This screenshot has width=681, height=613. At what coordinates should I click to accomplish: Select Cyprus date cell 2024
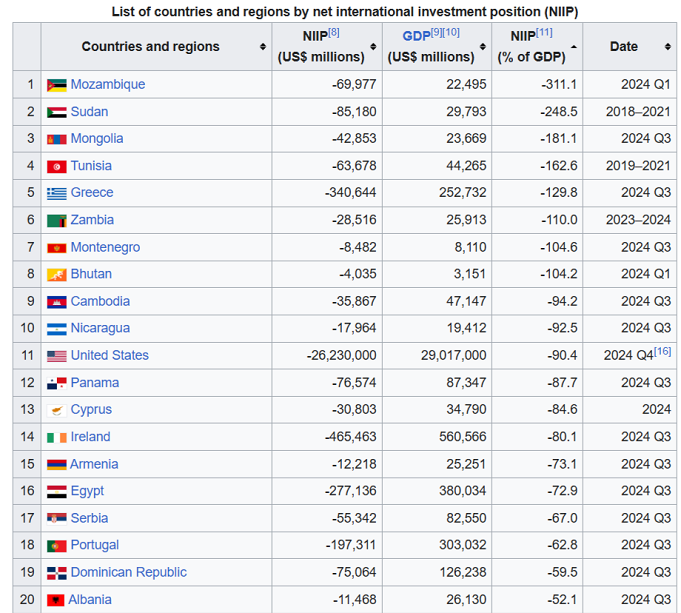(656, 410)
